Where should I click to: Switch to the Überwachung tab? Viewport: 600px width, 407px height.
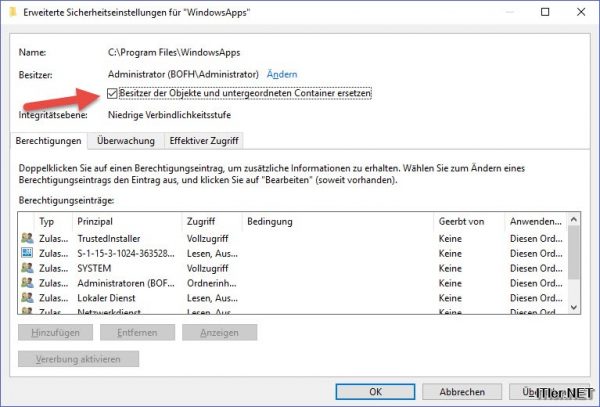coord(125,142)
